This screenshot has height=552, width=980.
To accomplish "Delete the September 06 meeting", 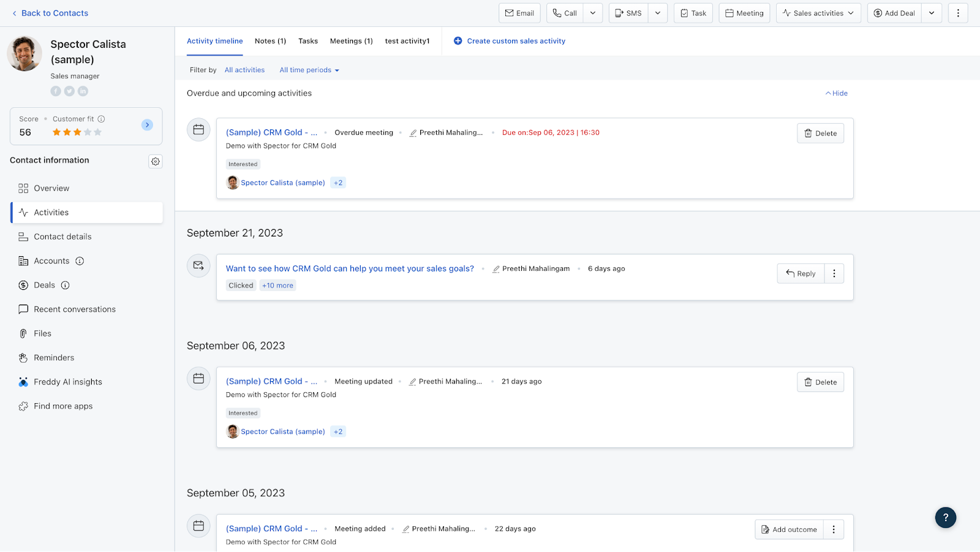I will point(820,382).
